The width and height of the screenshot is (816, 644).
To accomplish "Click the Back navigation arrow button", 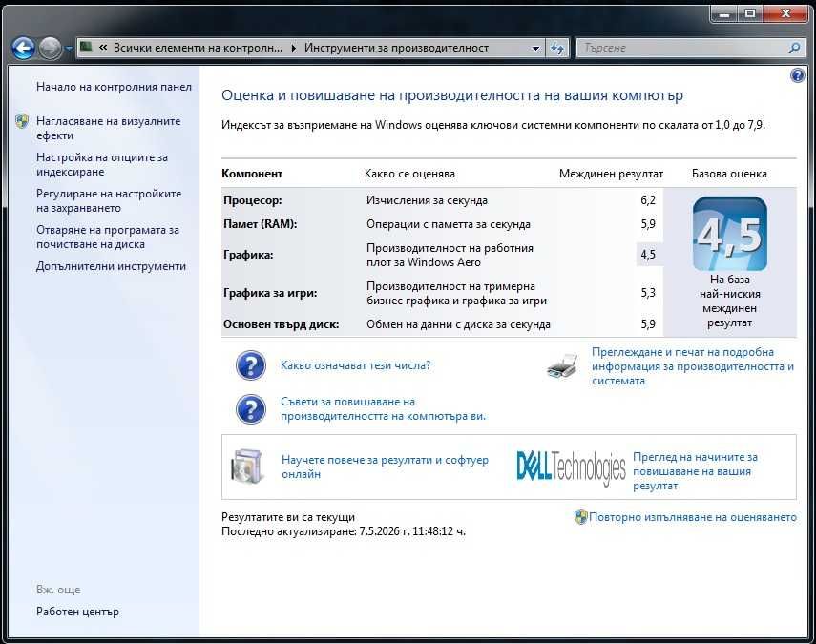I will click(23, 49).
